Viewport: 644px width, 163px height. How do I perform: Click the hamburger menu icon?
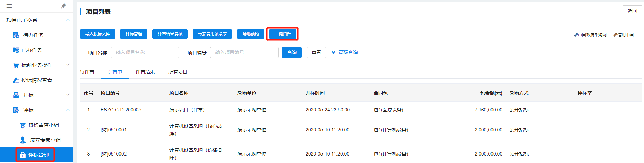[9, 6]
